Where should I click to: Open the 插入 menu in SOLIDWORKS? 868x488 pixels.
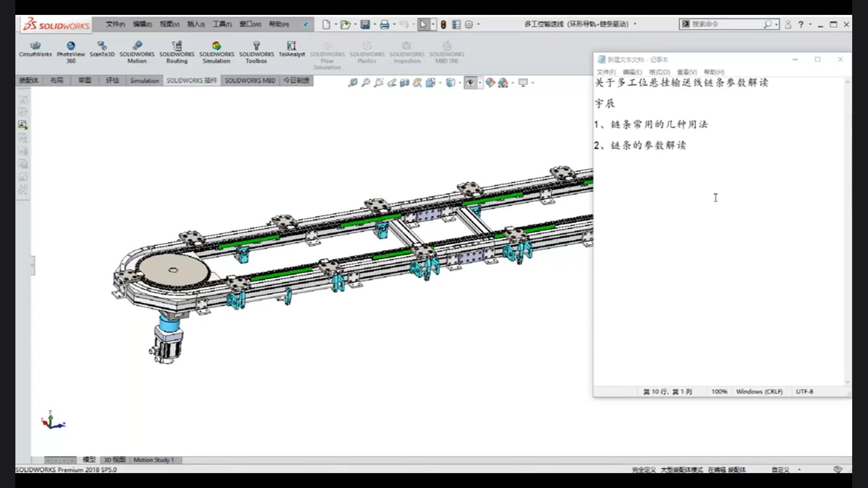[x=196, y=24]
